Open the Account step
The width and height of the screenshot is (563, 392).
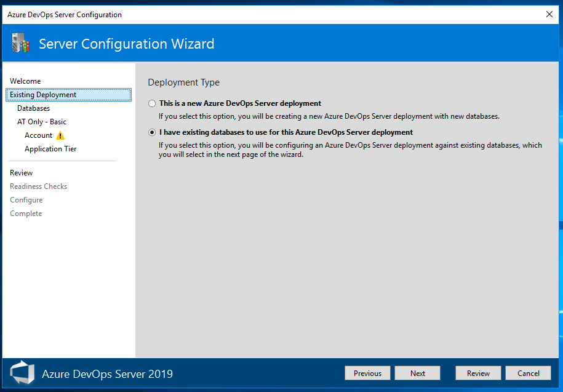pyautogui.click(x=38, y=135)
